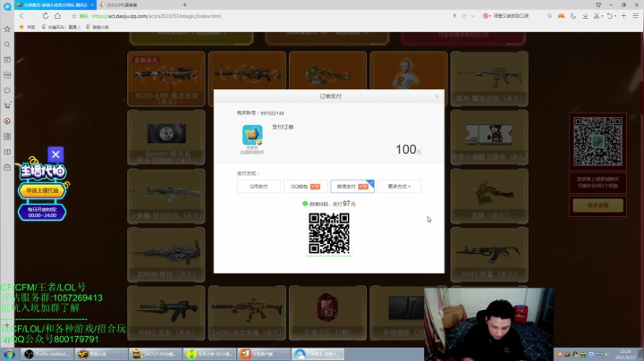
Task: Open the Windows Start button
Action: pos(9,354)
